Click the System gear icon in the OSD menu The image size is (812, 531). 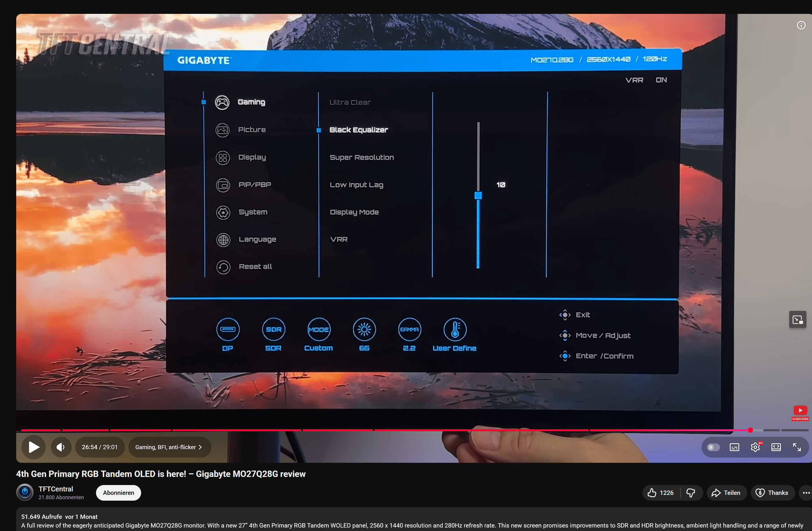pyautogui.click(x=223, y=212)
